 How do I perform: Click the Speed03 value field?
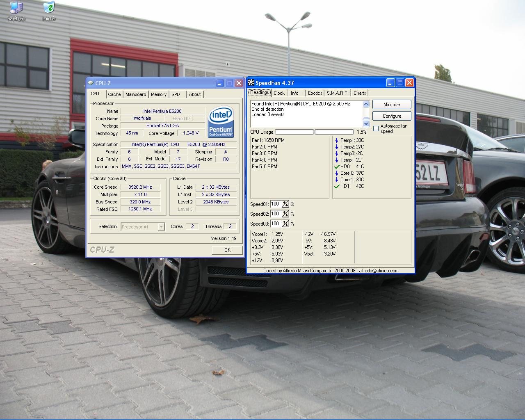[x=276, y=224]
